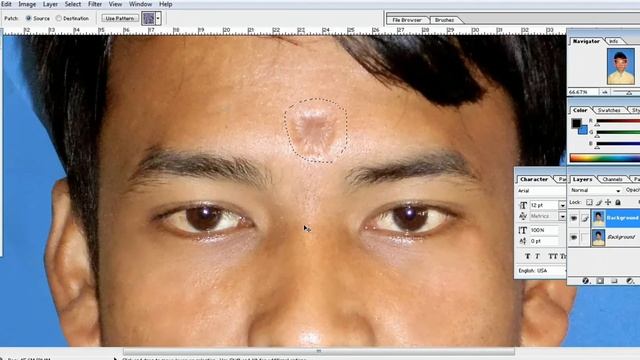Click the vertical scale icon beside 100%
Viewport: 640px width, 360px height.
click(x=523, y=230)
